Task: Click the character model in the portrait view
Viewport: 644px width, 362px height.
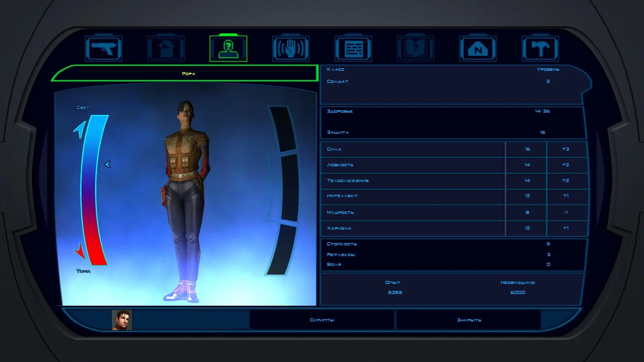Action: (185, 201)
